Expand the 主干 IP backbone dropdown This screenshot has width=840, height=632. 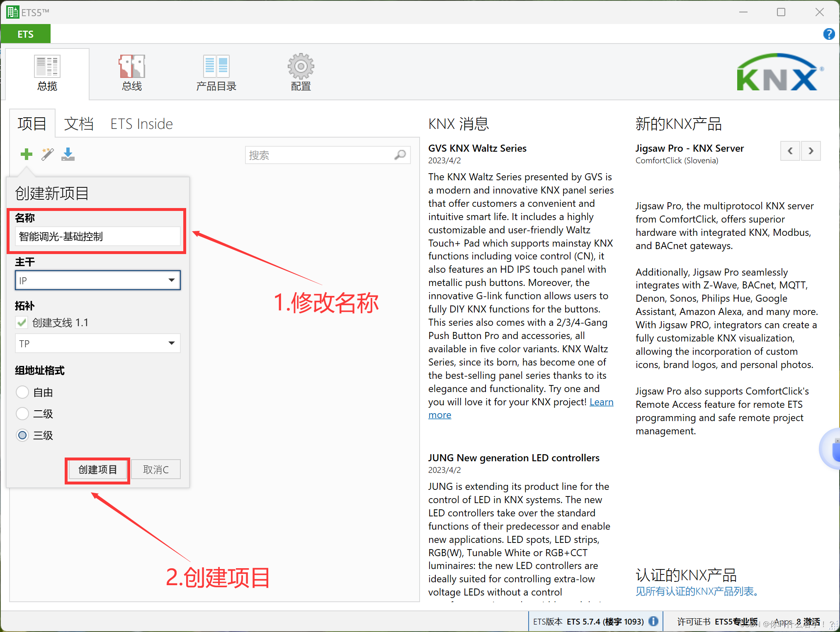[171, 280]
